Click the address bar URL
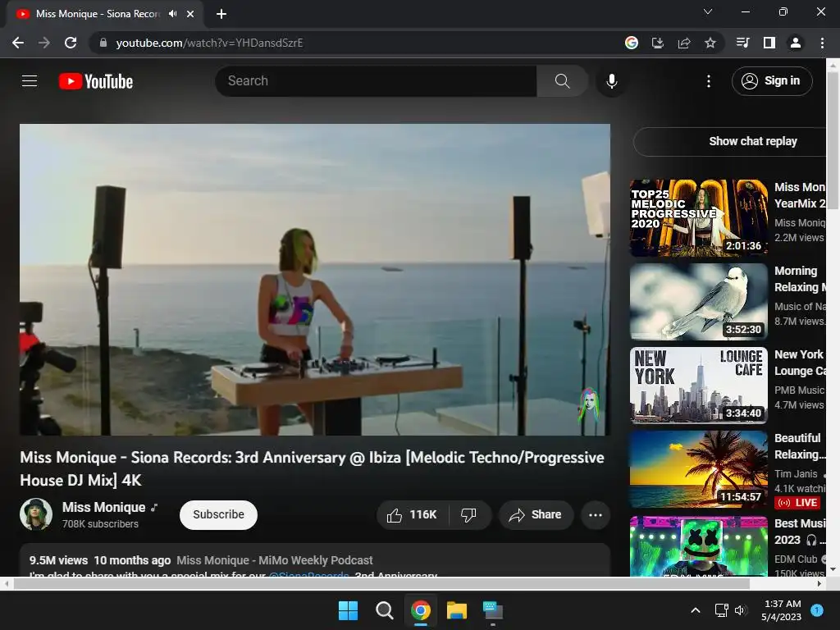 (x=209, y=43)
